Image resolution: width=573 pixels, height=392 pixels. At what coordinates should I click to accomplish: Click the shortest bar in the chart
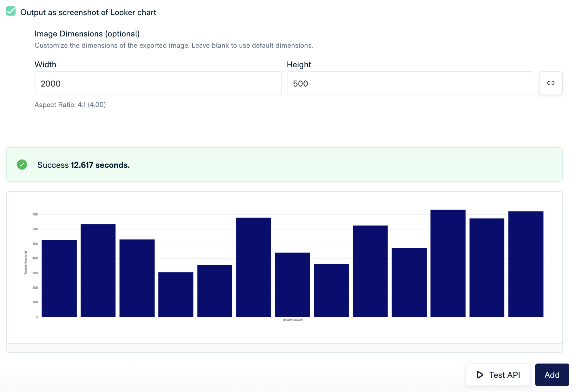[x=176, y=295]
